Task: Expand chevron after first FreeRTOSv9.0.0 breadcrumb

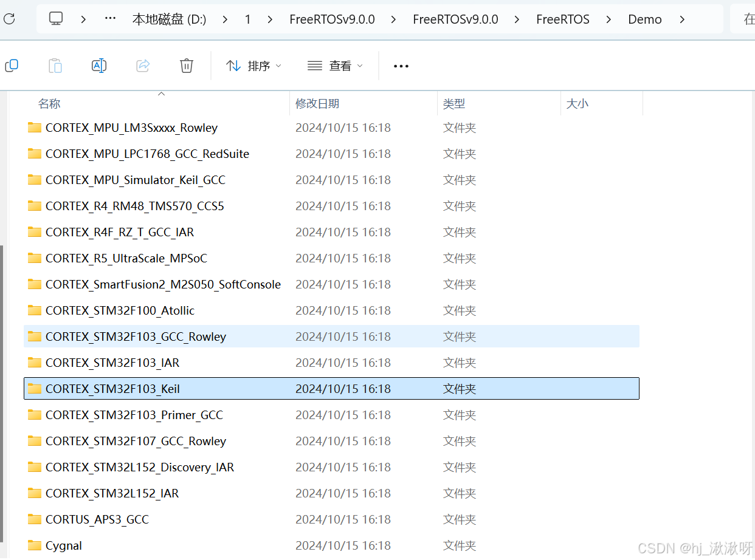Action: [x=393, y=19]
